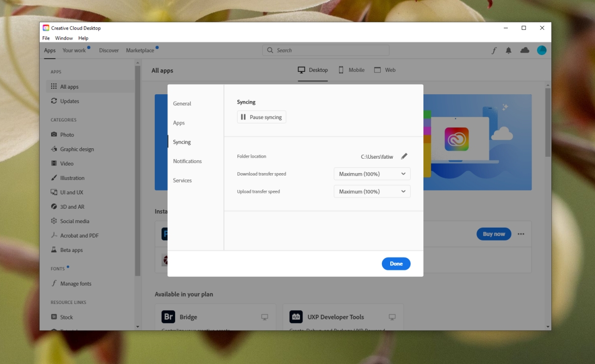Click the 3D and AR sphere icon
The width and height of the screenshot is (595, 364).
pos(54,206)
